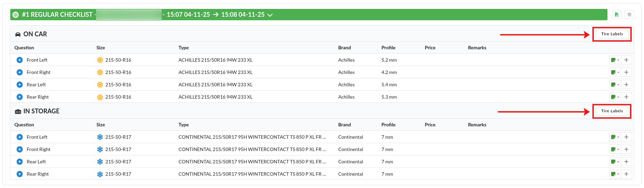Expand Rear Right row under On Car
The image size is (644, 188).
tap(19, 97)
